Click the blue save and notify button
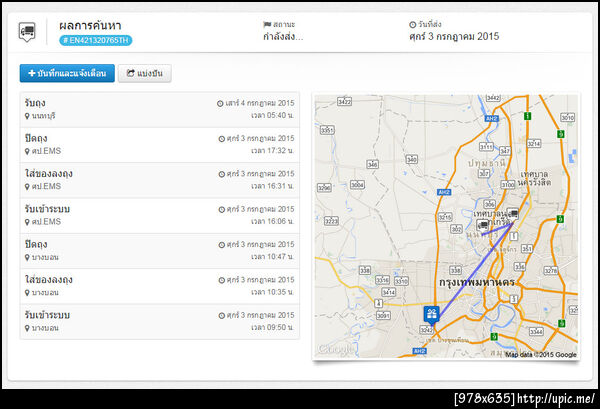This screenshot has width=600, height=409. point(67,73)
